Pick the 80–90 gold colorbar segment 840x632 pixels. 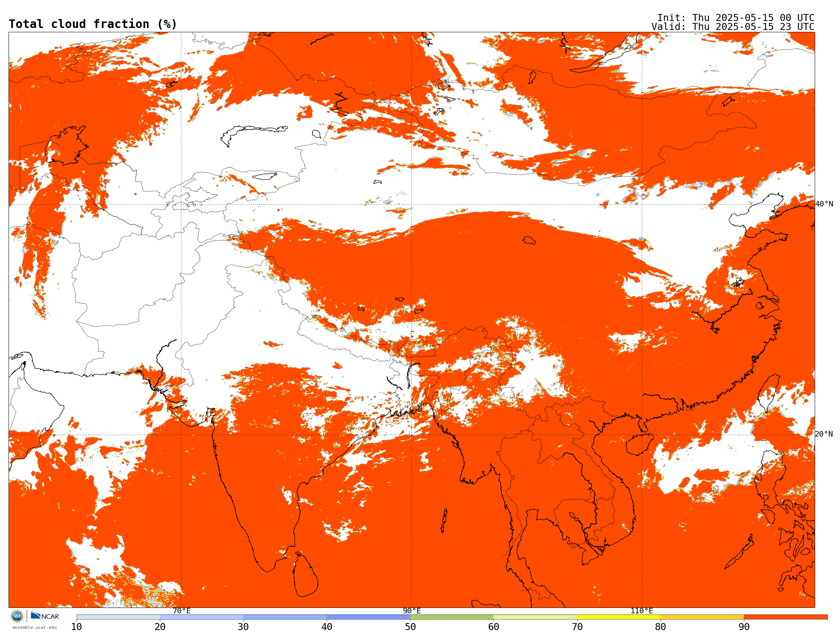pos(702,617)
